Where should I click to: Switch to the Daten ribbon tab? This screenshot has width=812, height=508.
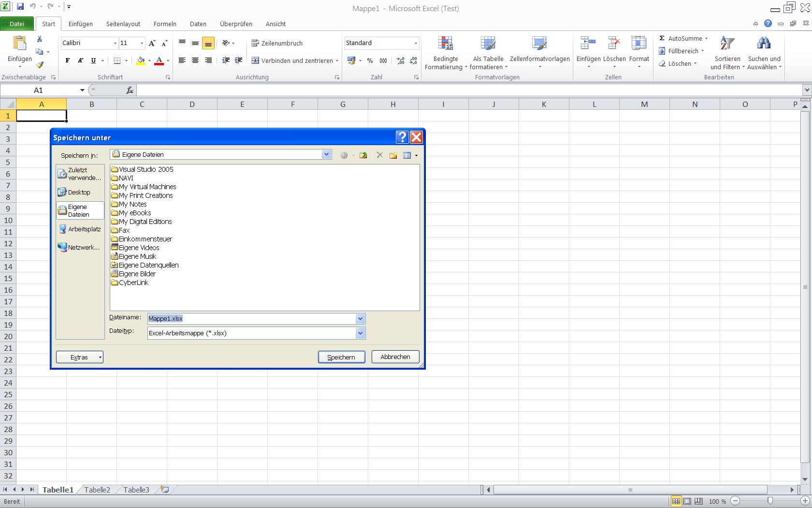(x=198, y=24)
